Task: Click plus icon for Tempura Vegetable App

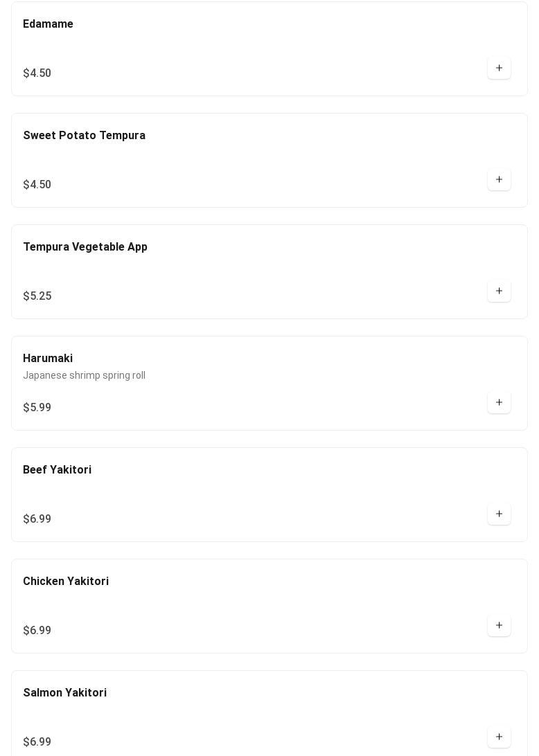Action: [499, 291]
